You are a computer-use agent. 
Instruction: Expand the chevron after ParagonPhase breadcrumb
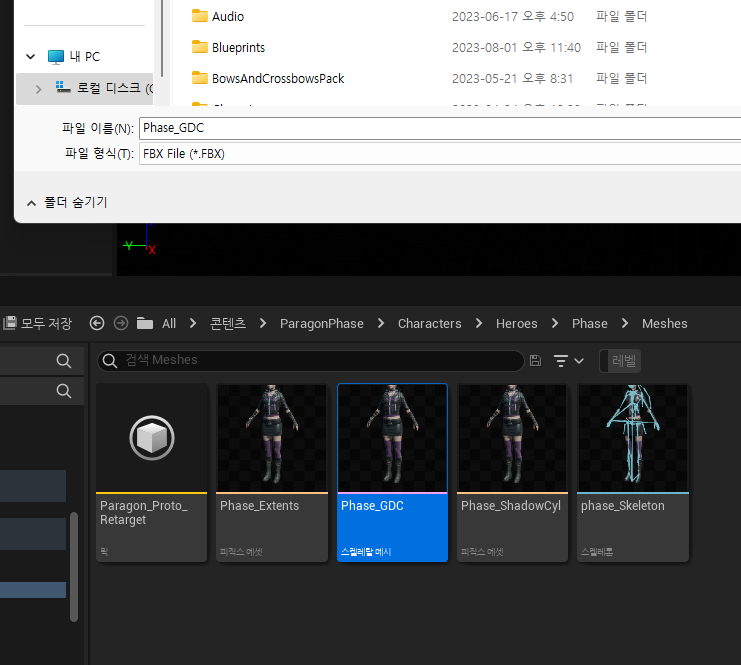tap(381, 323)
